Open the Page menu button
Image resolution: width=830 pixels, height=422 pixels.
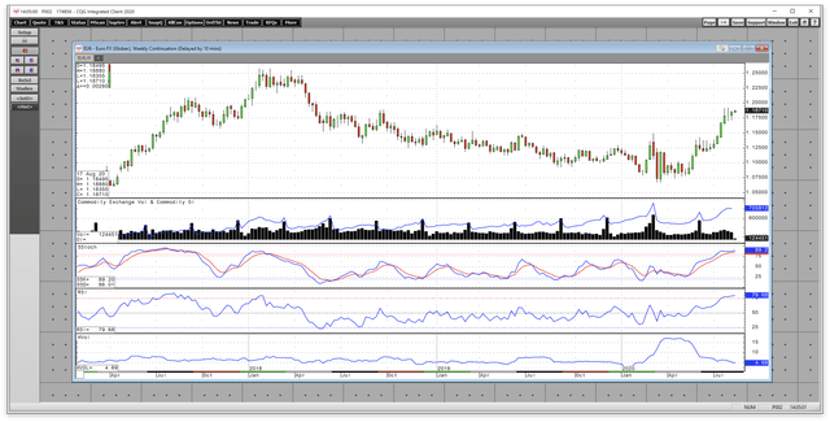pos(709,23)
